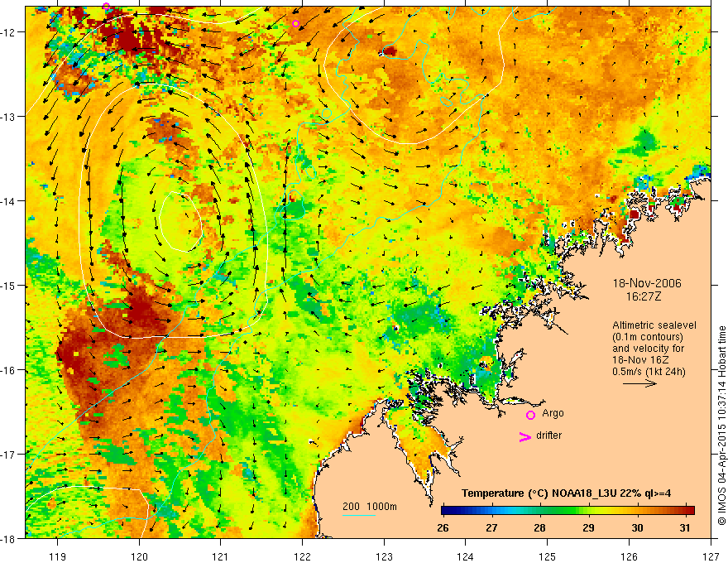Click the longitude axis label '124'
The width and height of the screenshot is (728, 563).
click(x=465, y=556)
